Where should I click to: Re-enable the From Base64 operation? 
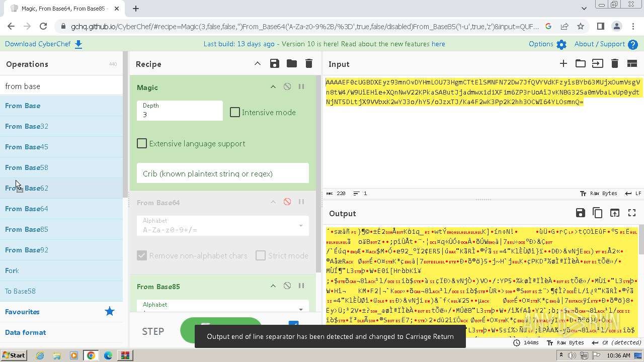287,202
